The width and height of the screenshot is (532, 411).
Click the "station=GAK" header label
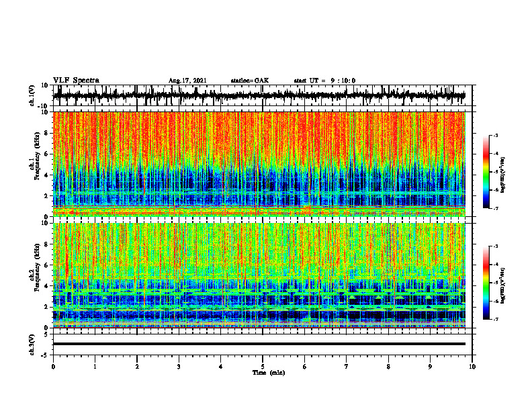point(250,81)
